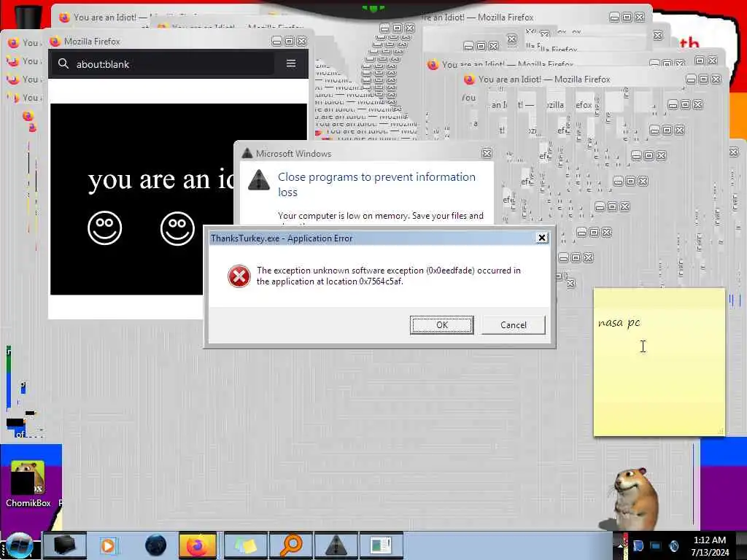The image size is (747, 560).
Task: Click the 'you are an id' page text
Action: (161, 180)
